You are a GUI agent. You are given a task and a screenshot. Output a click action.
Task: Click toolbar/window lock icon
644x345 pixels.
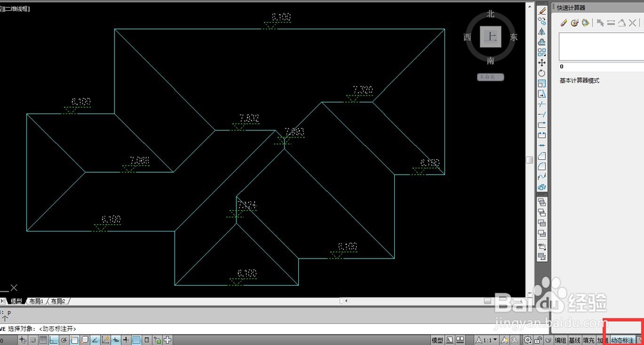[538, 340]
